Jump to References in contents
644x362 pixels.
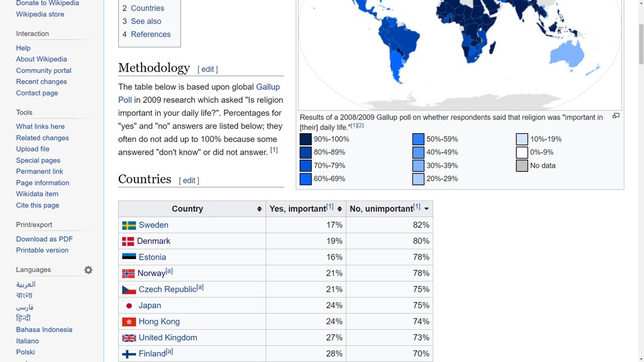(x=150, y=35)
